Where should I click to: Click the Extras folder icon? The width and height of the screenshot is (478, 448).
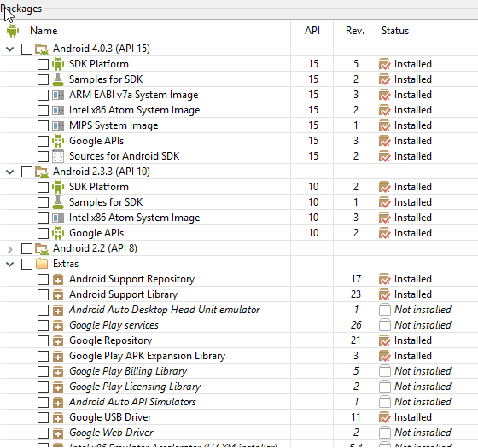pos(42,264)
